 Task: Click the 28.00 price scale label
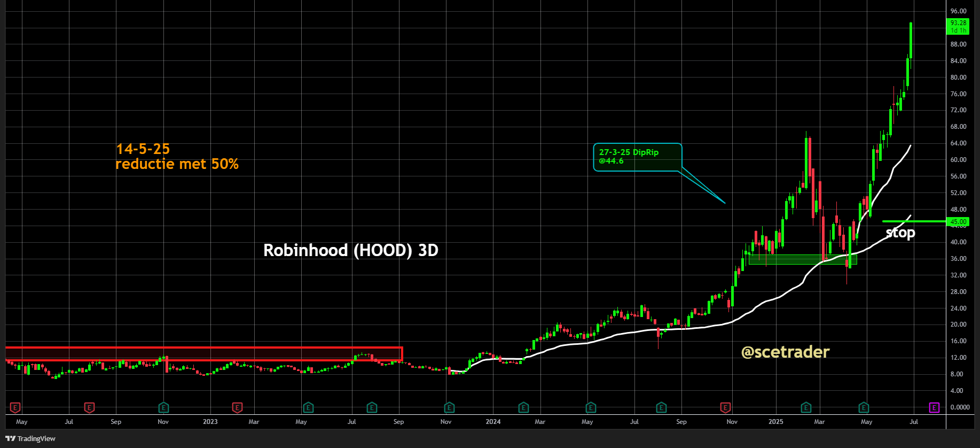point(959,292)
